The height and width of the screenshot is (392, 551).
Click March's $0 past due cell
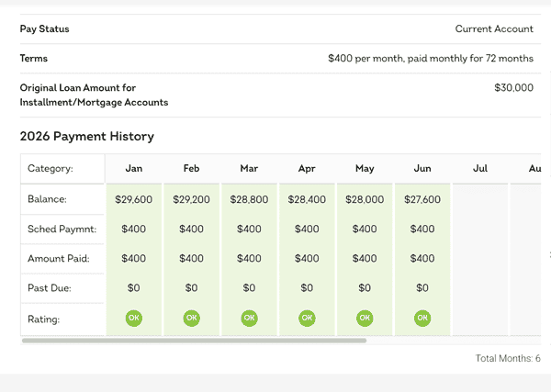pyautogui.click(x=249, y=288)
